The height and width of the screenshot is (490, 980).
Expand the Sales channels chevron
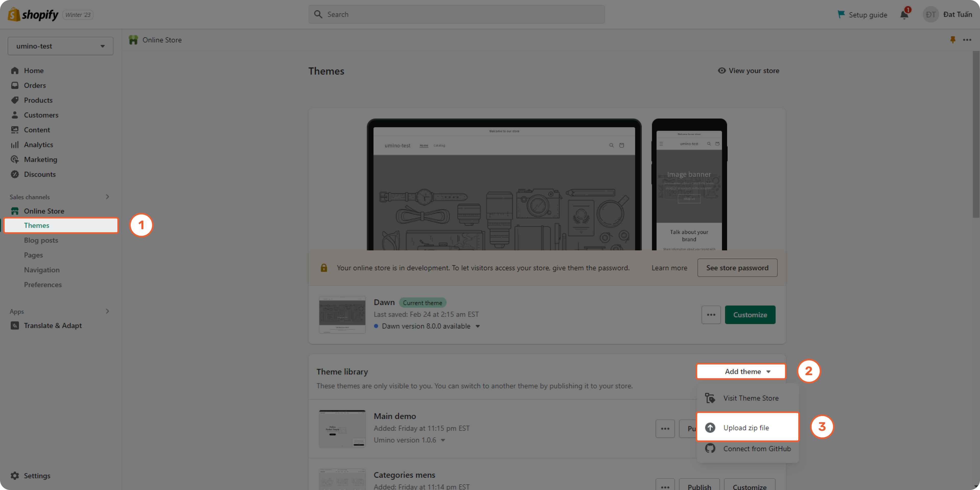pos(107,197)
